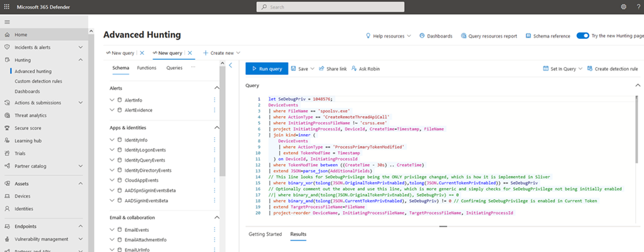
Task: Expand Actions & submissions chevron
Action: [80, 103]
